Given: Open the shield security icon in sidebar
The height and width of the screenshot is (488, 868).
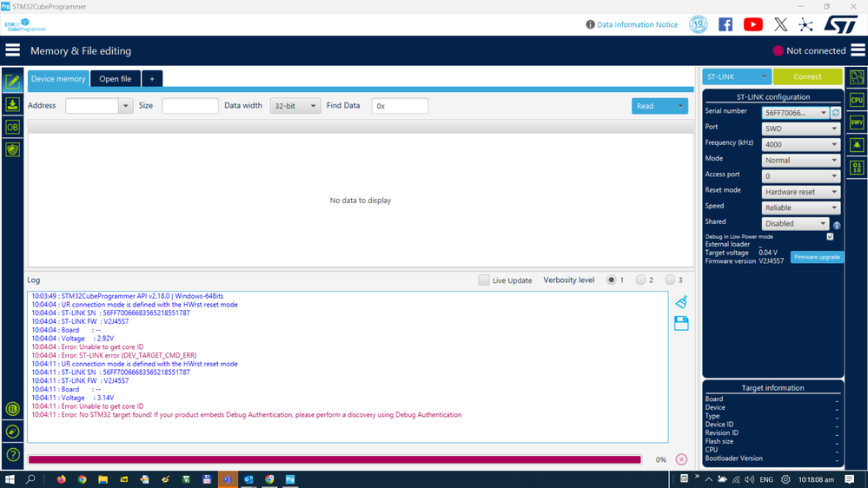Looking at the screenshot, I should click(x=12, y=149).
